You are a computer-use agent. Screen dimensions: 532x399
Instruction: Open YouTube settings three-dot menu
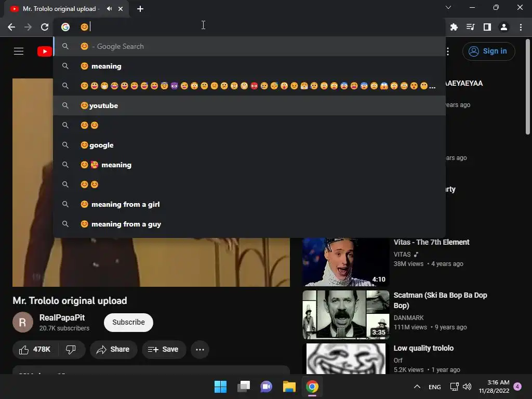click(x=448, y=51)
